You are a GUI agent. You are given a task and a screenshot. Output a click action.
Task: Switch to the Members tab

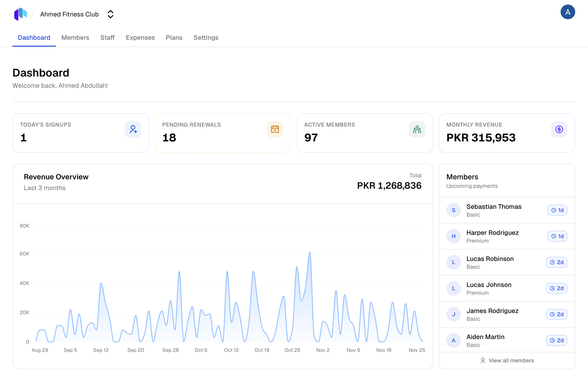[x=75, y=37]
